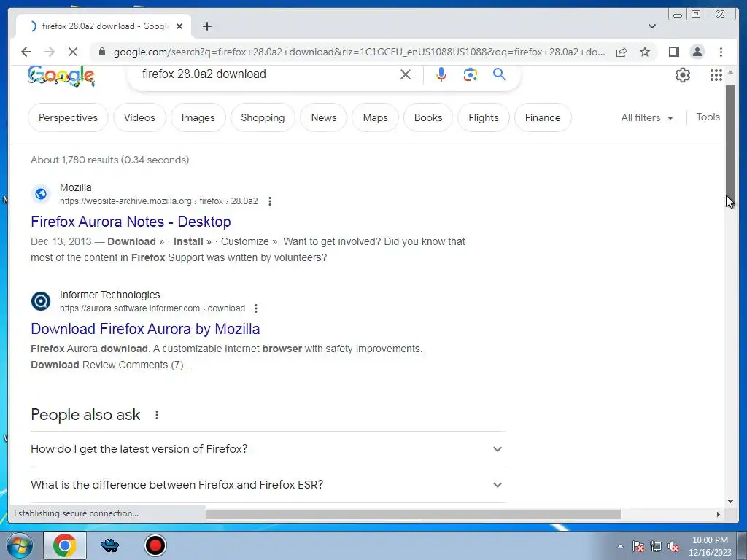Viewport: 747px width, 560px height.
Task: Open Google apps grid
Action: point(716,75)
